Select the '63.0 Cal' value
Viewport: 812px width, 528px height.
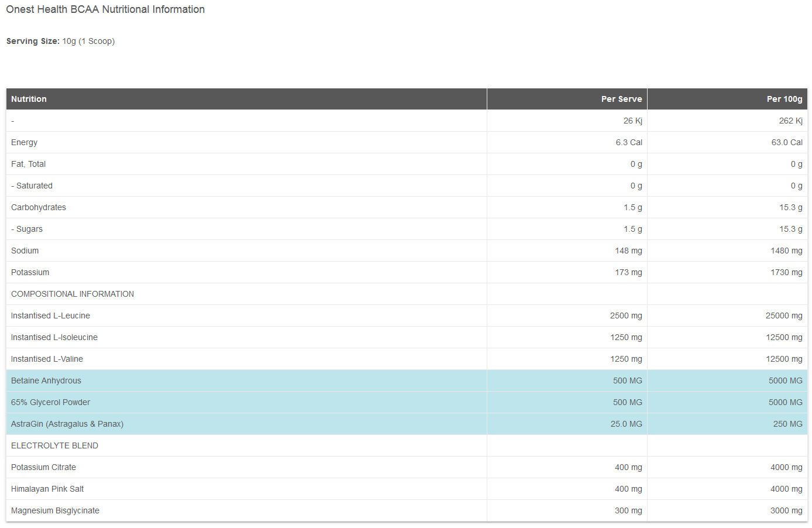pos(787,142)
